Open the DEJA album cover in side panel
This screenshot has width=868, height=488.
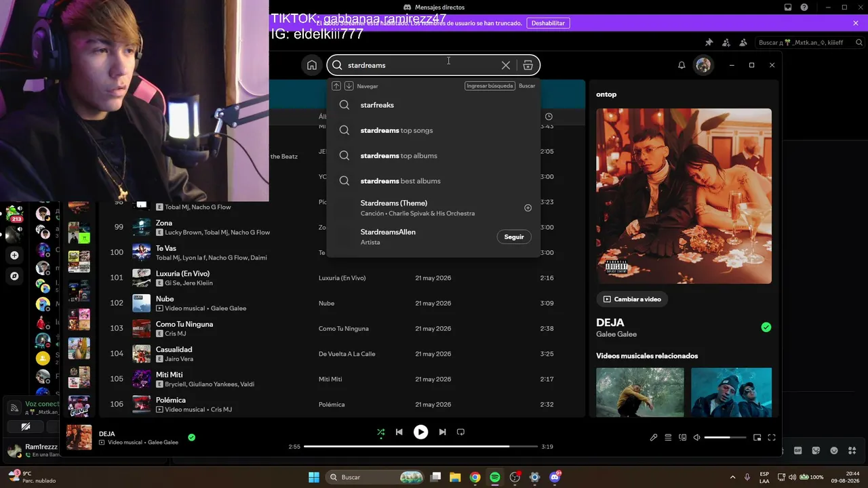point(684,196)
